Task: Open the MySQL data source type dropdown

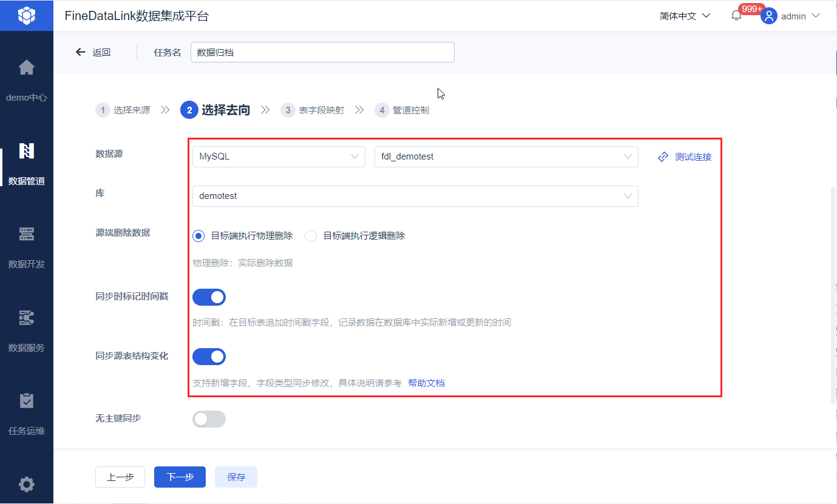Action: pyautogui.click(x=279, y=156)
